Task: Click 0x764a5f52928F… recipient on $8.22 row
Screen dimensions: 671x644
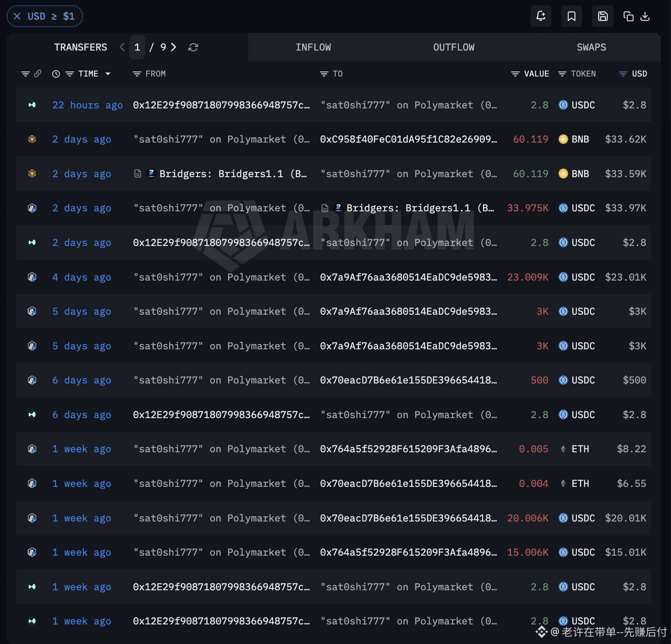Action: (408, 449)
